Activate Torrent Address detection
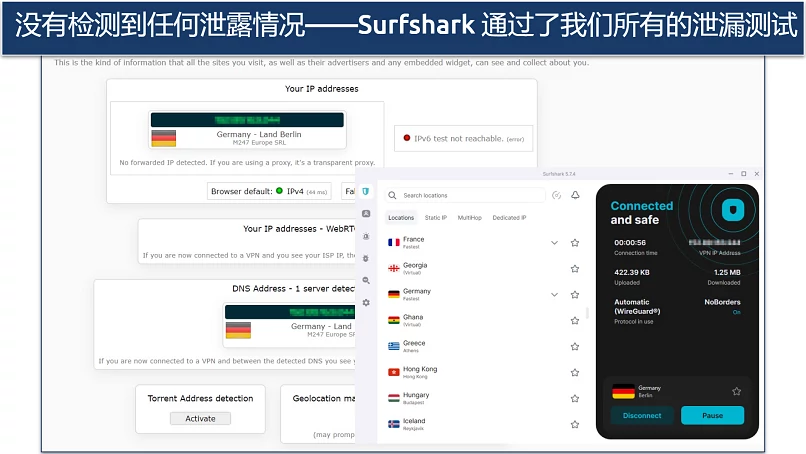This screenshot has width=806, height=454. pos(200,419)
